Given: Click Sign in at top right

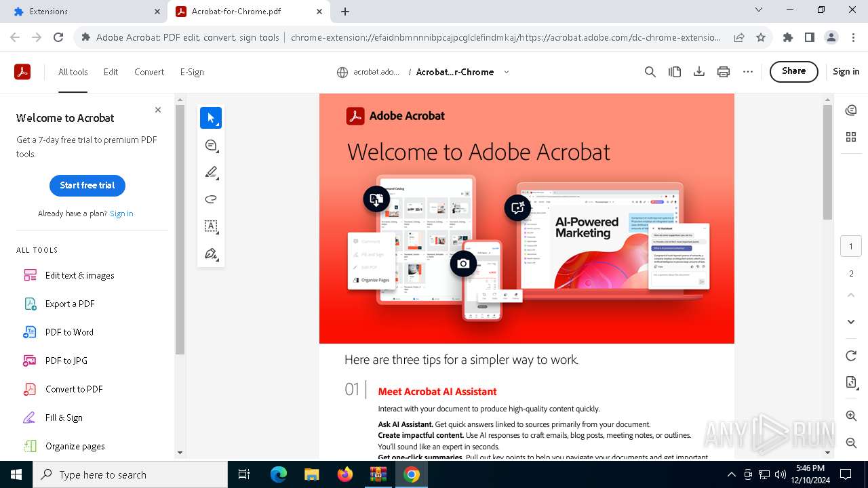Looking at the screenshot, I should point(846,71).
